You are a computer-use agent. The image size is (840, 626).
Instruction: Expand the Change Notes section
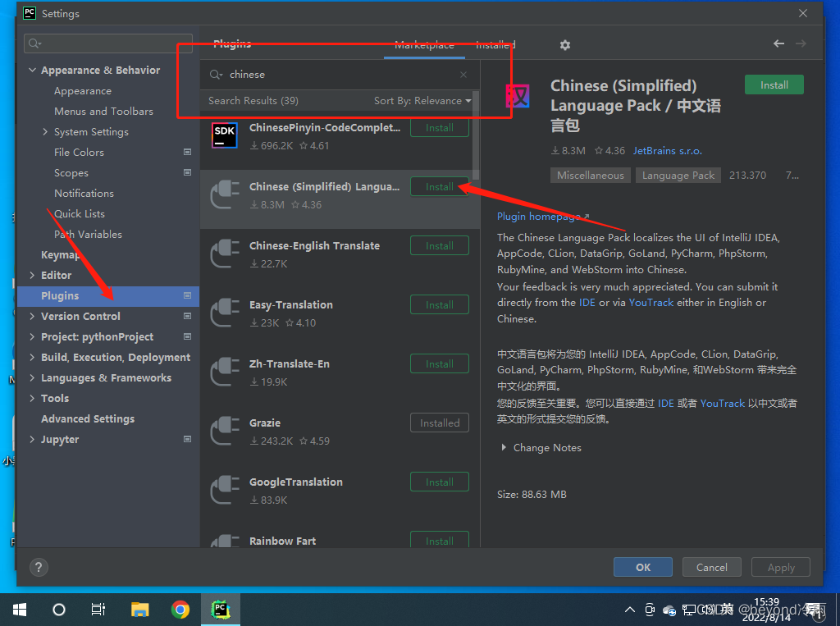pos(503,447)
